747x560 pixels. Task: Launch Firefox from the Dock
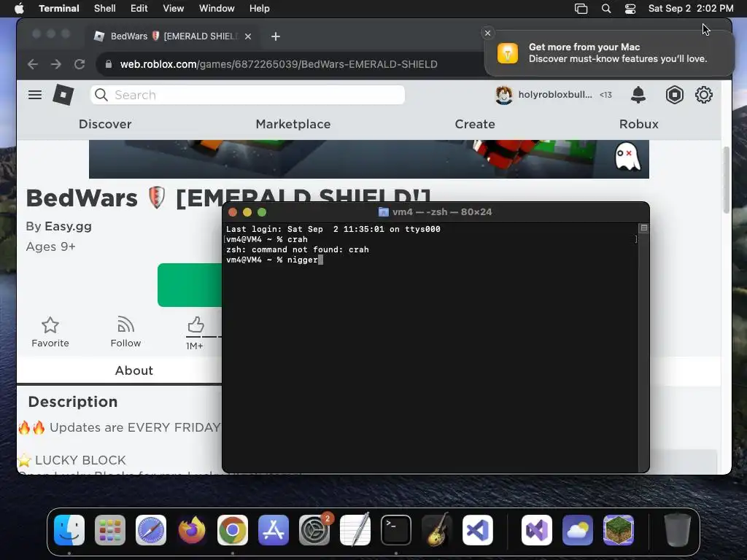pyautogui.click(x=192, y=530)
